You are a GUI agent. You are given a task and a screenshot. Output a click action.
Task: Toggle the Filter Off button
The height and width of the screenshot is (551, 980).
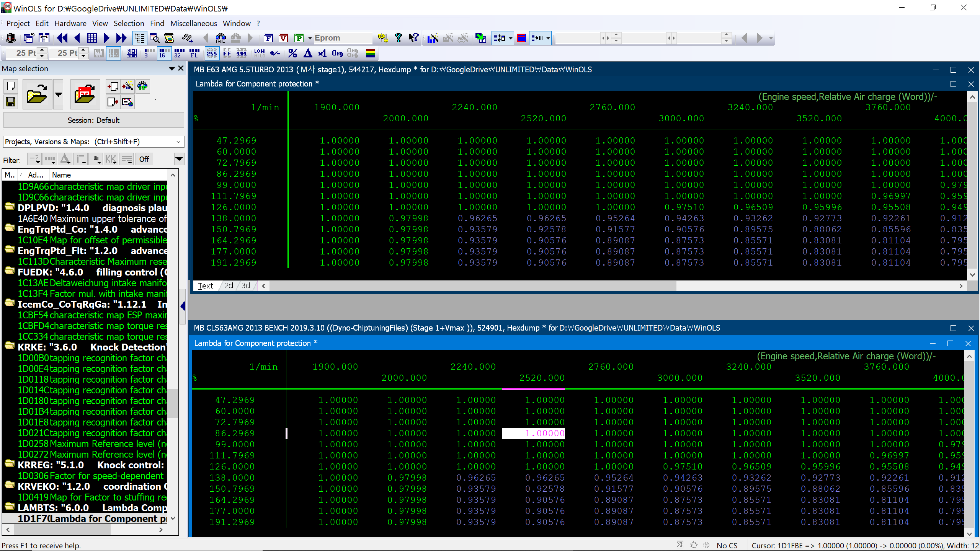click(144, 159)
